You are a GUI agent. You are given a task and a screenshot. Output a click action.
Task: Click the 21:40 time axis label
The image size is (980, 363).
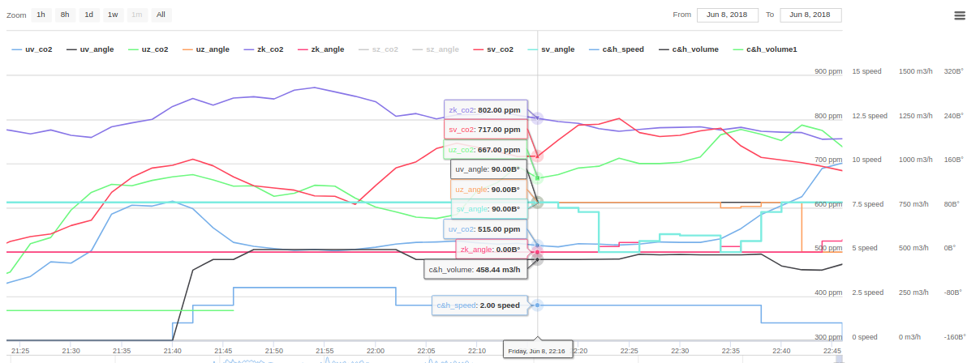172,351
